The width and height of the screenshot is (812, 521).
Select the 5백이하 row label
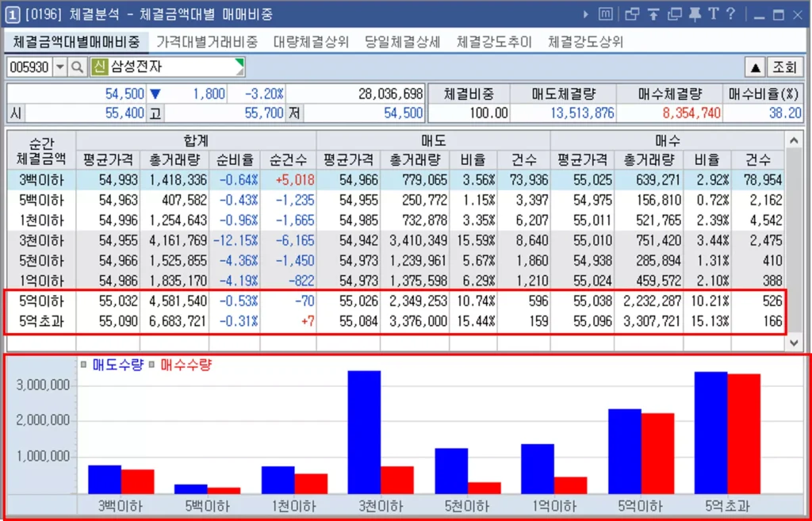(41, 201)
